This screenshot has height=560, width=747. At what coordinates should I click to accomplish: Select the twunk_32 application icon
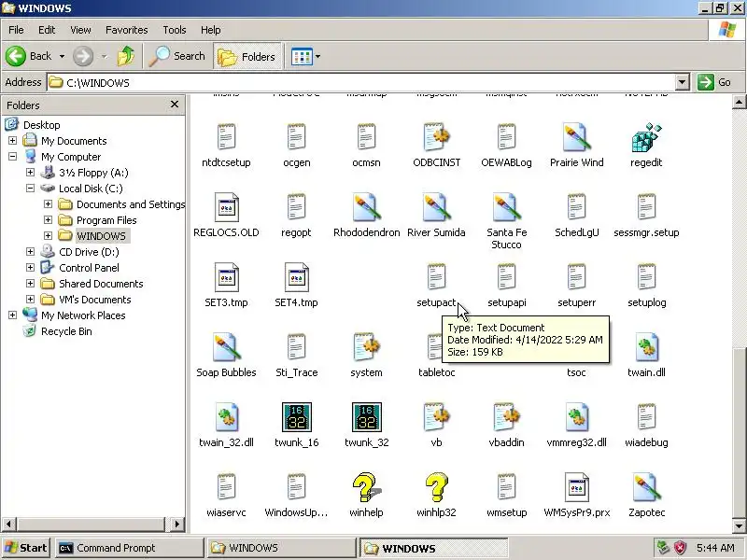[x=366, y=417]
